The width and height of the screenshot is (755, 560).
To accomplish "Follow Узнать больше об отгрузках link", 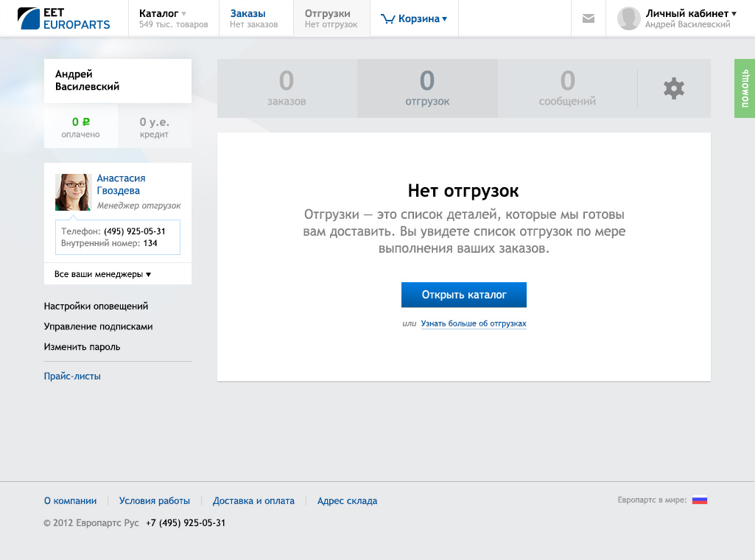I will pyautogui.click(x=474, y=323).
